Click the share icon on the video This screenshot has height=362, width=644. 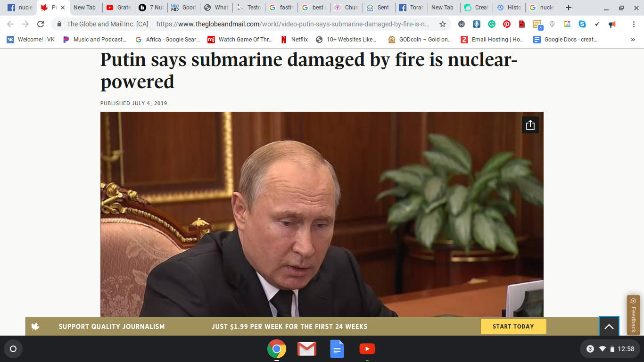pyautogui.click(x=530, y=125)
